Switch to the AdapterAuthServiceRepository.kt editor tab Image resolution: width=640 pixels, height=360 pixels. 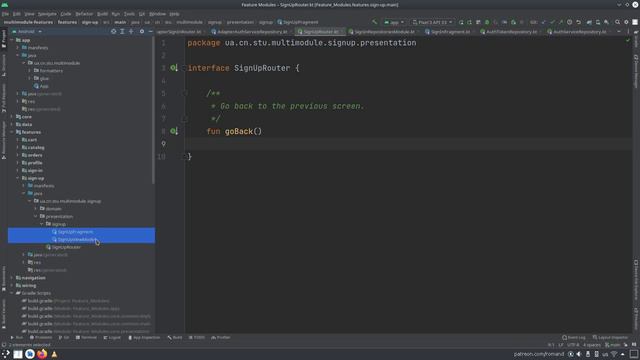[x=251, y=31]
